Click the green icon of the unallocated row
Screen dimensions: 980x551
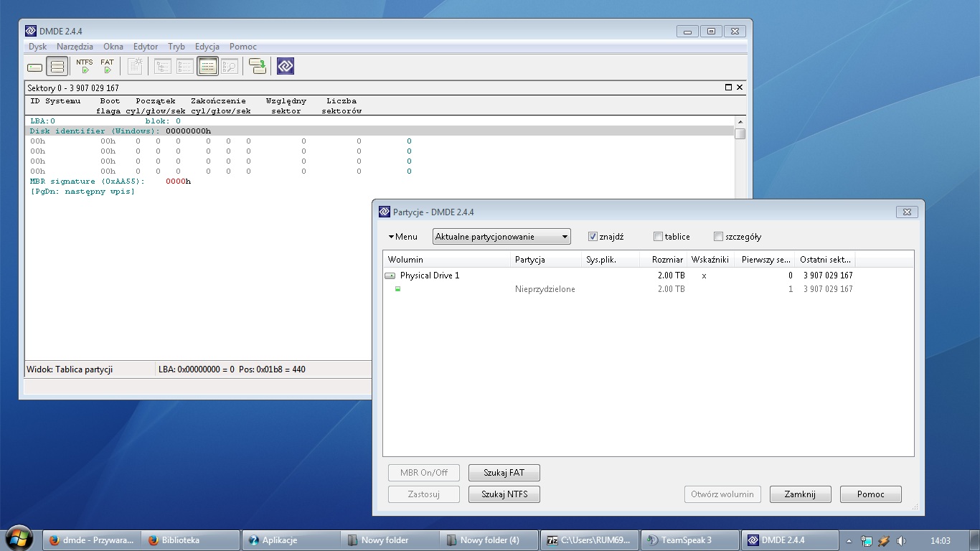click(x=397, y=289)
